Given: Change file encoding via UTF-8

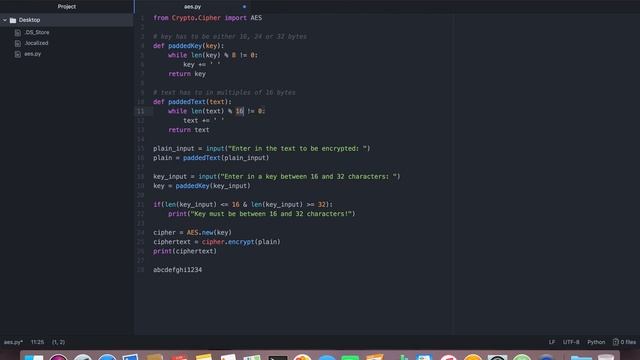Looking at the screenshot, I should point(571,342).
